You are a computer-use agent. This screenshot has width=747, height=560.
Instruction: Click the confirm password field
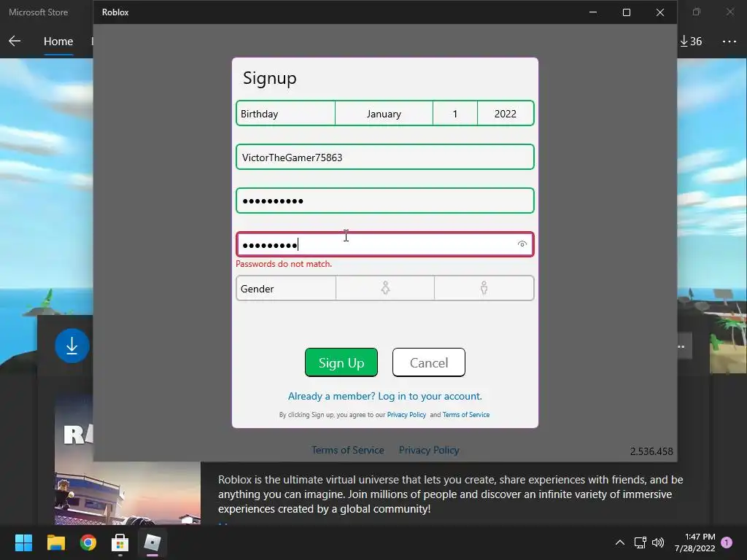[x=385, y=244]
